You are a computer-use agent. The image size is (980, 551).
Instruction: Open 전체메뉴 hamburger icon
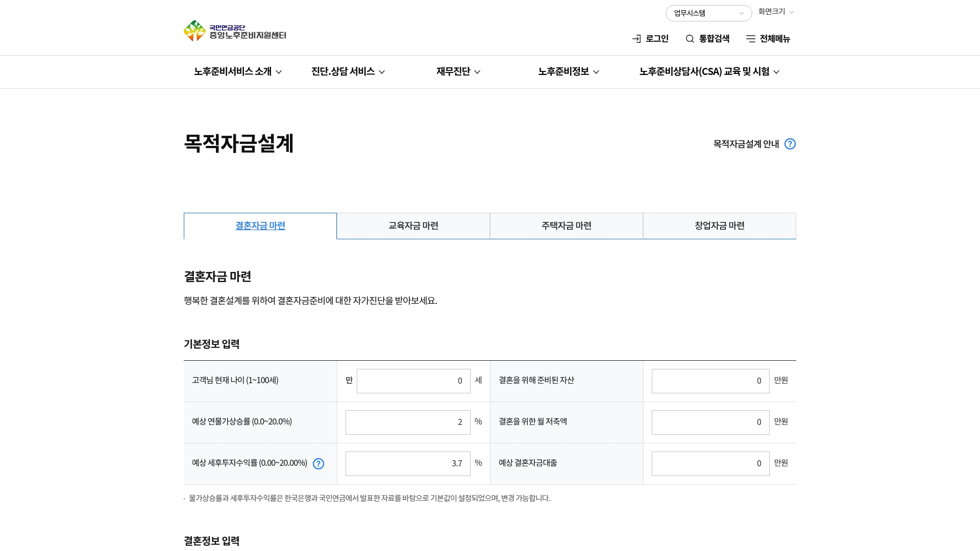click(750, 39)
